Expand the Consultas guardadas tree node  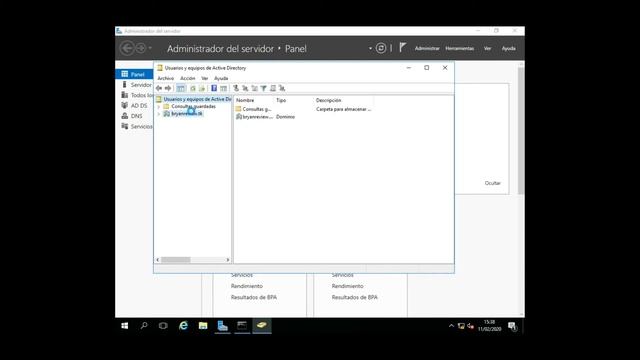point(159,107)
